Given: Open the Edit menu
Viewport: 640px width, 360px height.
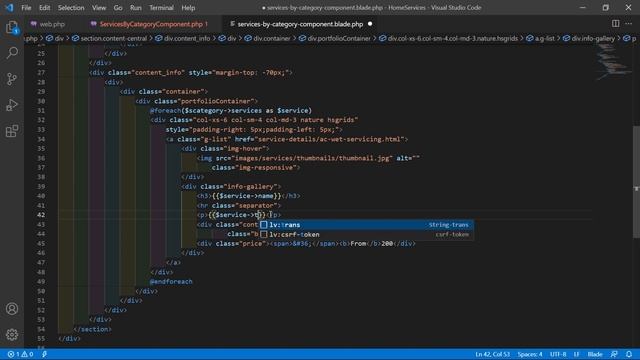Looking at the screenshot, I should [44, 8].
